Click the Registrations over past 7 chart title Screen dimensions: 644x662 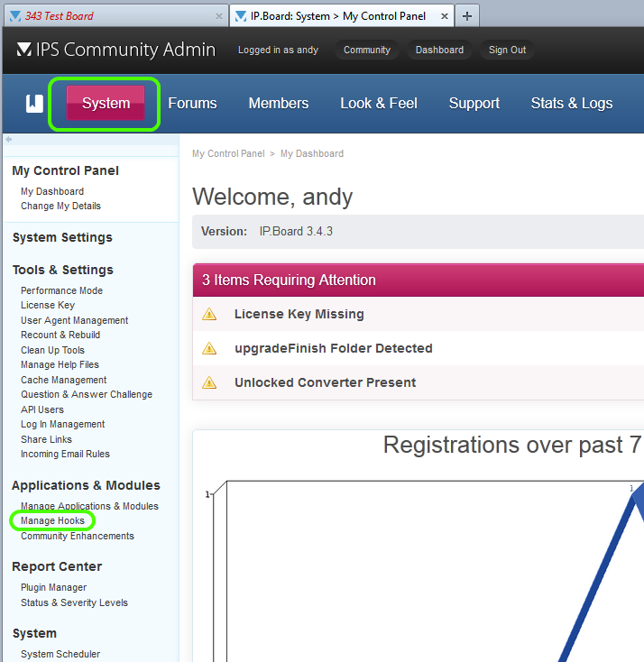coord(512,445)
